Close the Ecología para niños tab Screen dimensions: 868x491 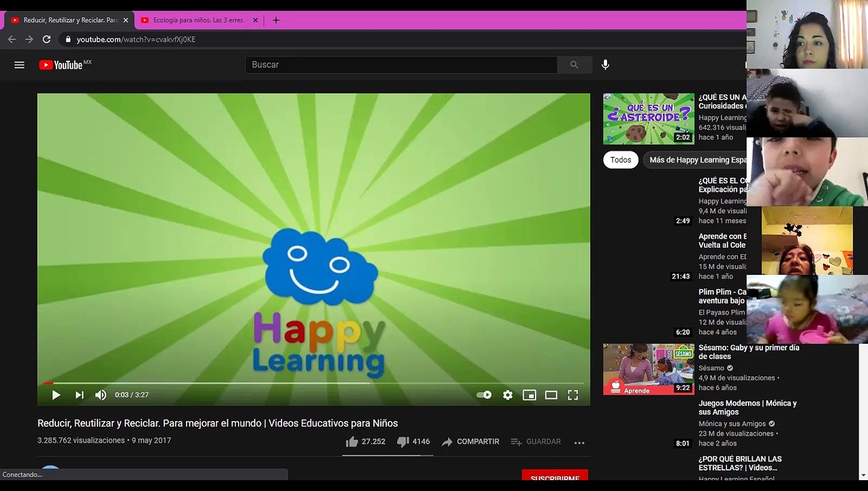click(x=255, y=20)
